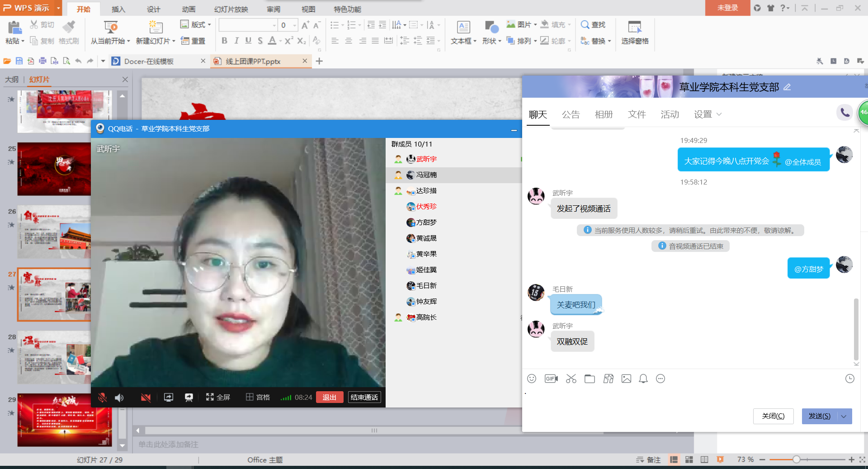Unmute the microphone in QQ call
This screenshot has width=868, height=469.
[103, 398]
